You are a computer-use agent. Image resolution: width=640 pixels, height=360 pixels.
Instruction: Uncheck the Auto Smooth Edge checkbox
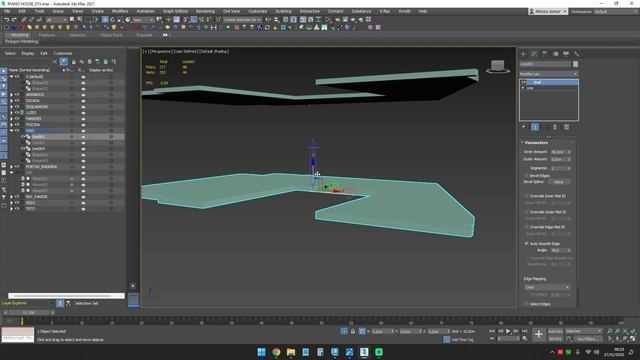(527, 244)
